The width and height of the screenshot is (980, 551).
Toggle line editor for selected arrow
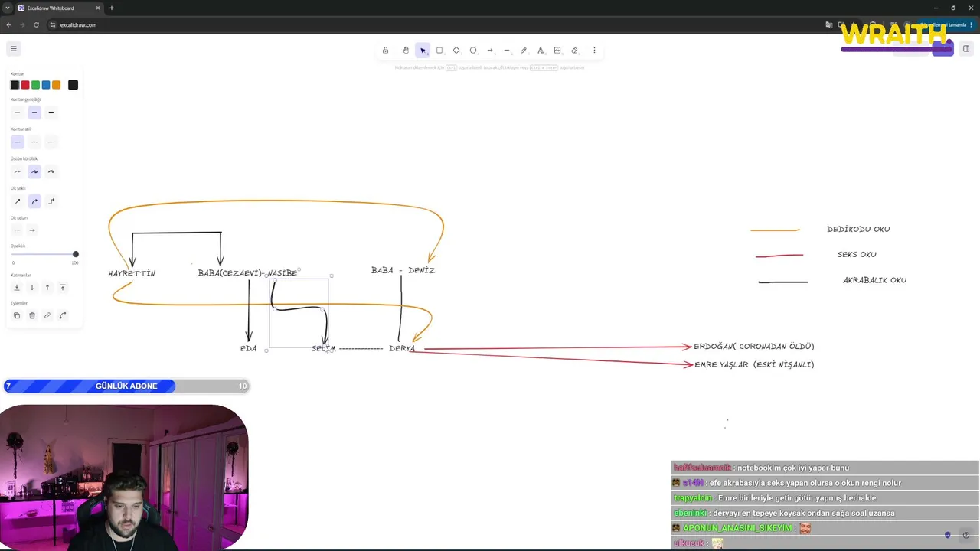63,315
